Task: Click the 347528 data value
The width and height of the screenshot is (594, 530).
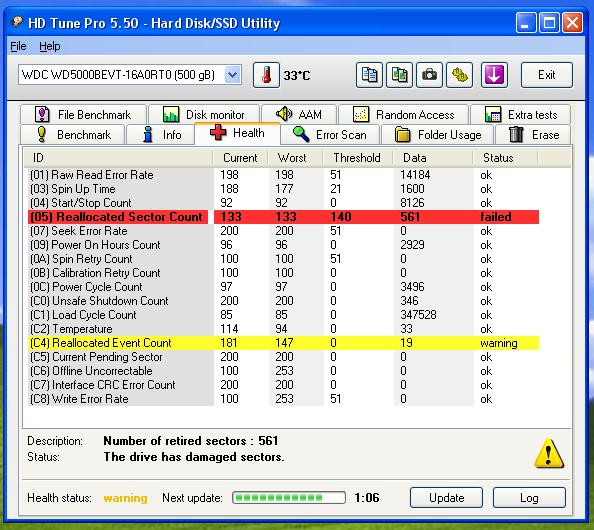Action: coord(418,315)
